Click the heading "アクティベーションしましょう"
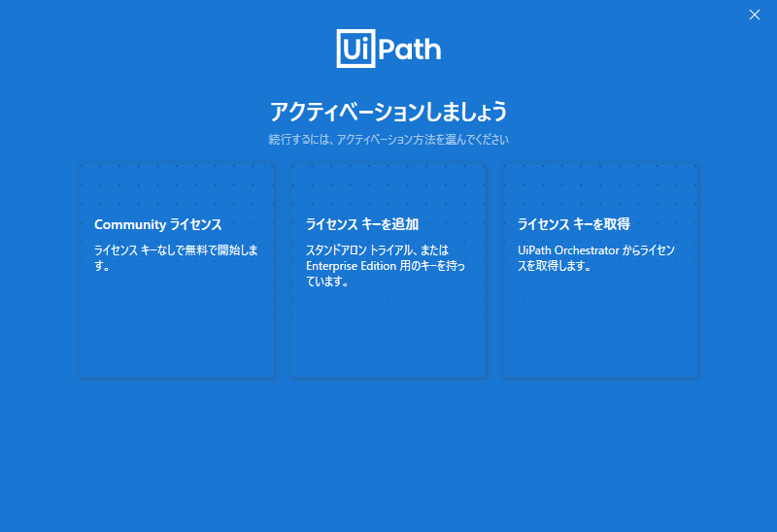777x532 pixels. [x=388, y=111]
